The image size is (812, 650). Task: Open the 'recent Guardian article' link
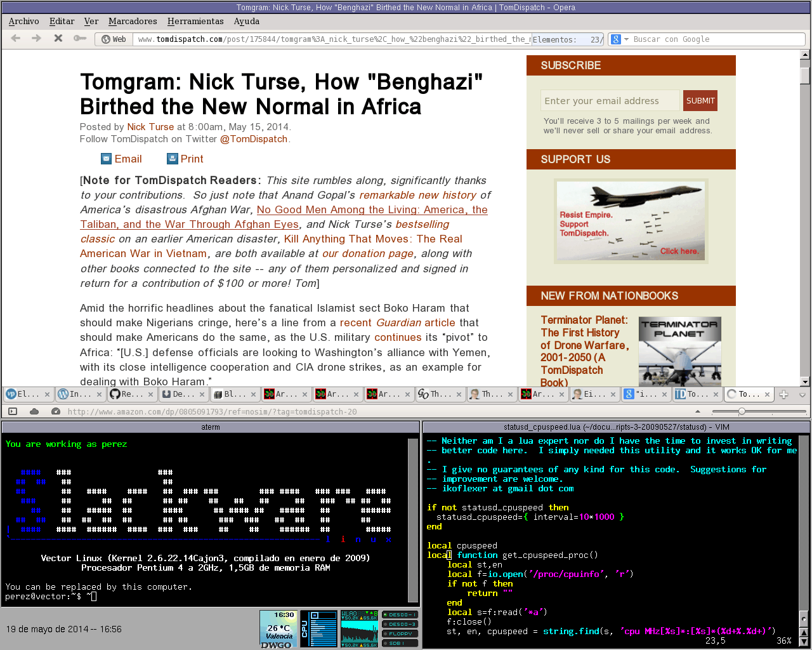(398, 322)
